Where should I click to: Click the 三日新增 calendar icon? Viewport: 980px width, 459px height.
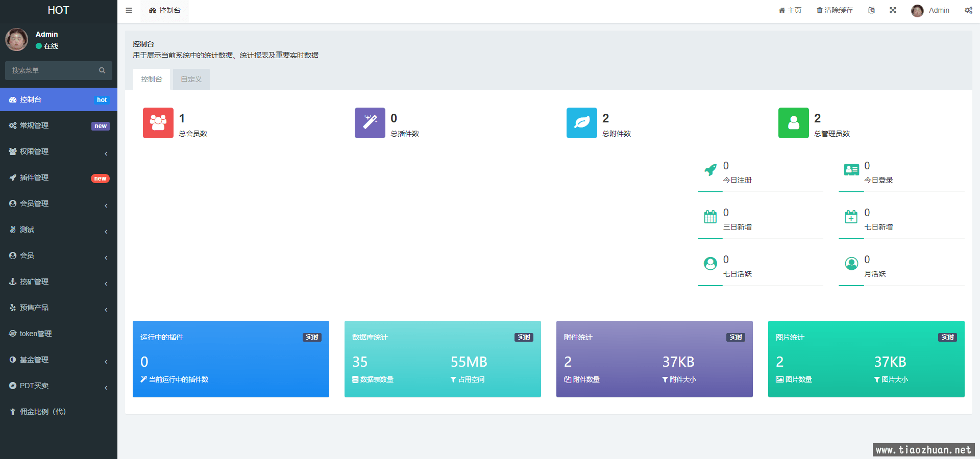(x=710, y=217)
